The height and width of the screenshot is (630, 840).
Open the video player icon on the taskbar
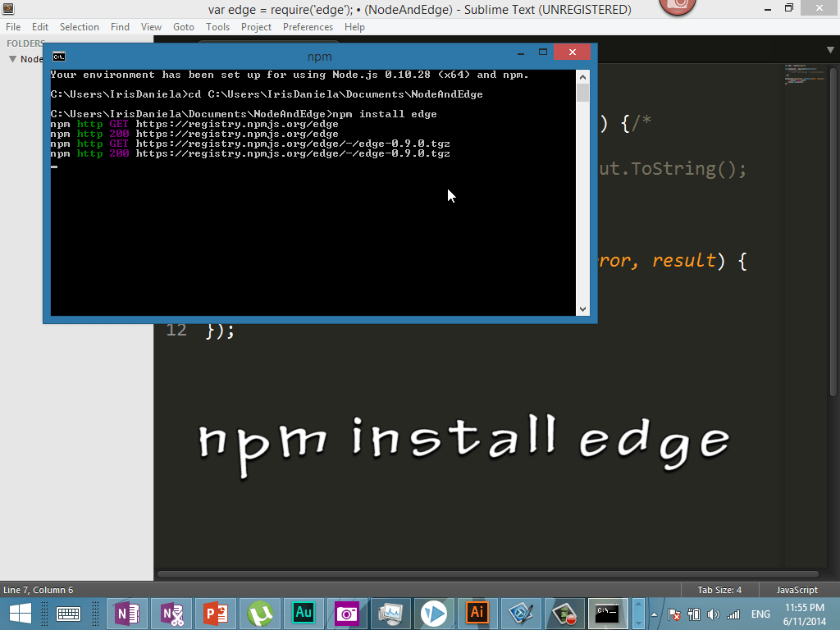[x=434, y=613]
